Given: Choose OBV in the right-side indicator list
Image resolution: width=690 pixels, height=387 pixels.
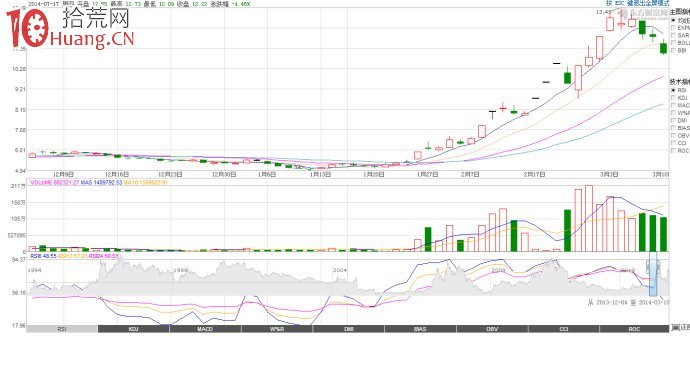Looking at the screenshot, I should point(673,136).
